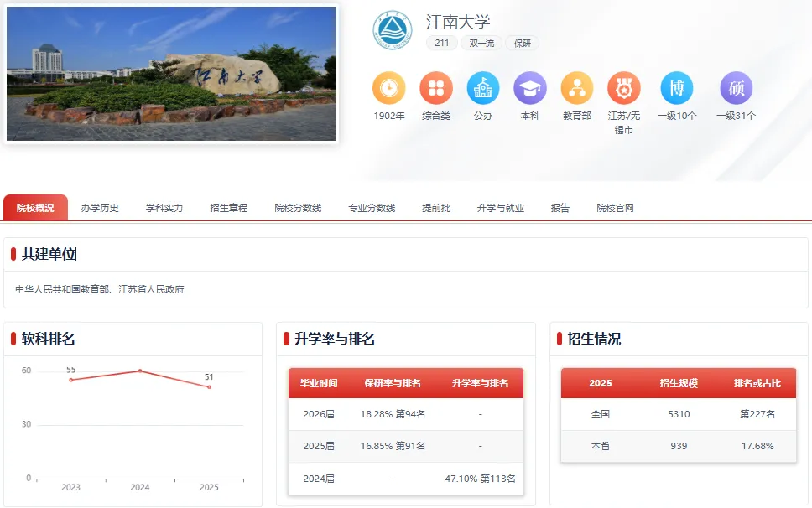812x508 pixels.
Task: Click the 17.68% share cell
Action: (x=757, y=447)
